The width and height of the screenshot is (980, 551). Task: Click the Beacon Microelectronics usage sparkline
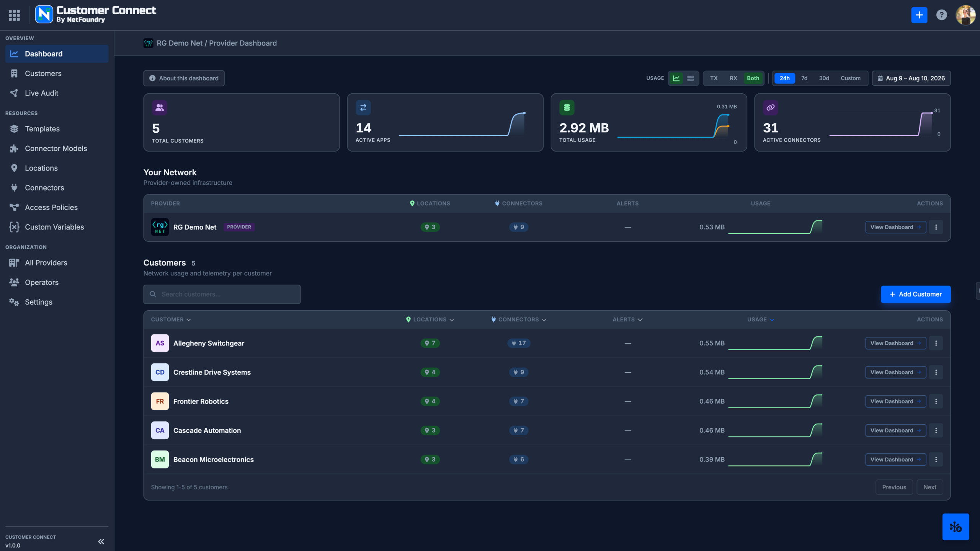pyautogui.click(x=775, y=459)
